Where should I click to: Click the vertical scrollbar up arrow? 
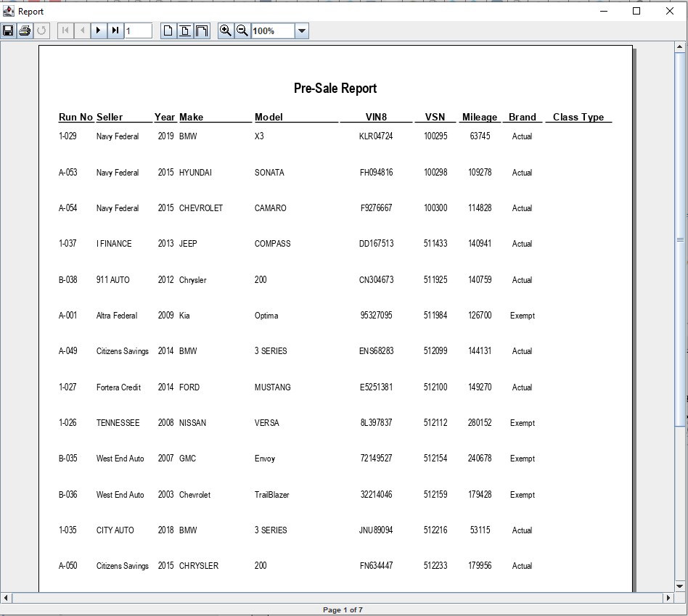pos(681,48)
